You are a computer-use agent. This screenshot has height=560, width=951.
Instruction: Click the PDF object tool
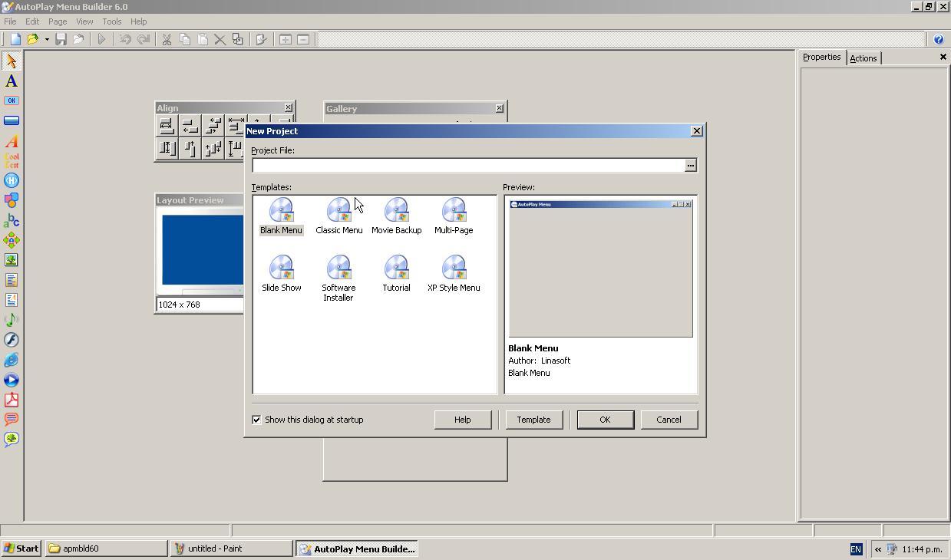click(x=11, y=400)
